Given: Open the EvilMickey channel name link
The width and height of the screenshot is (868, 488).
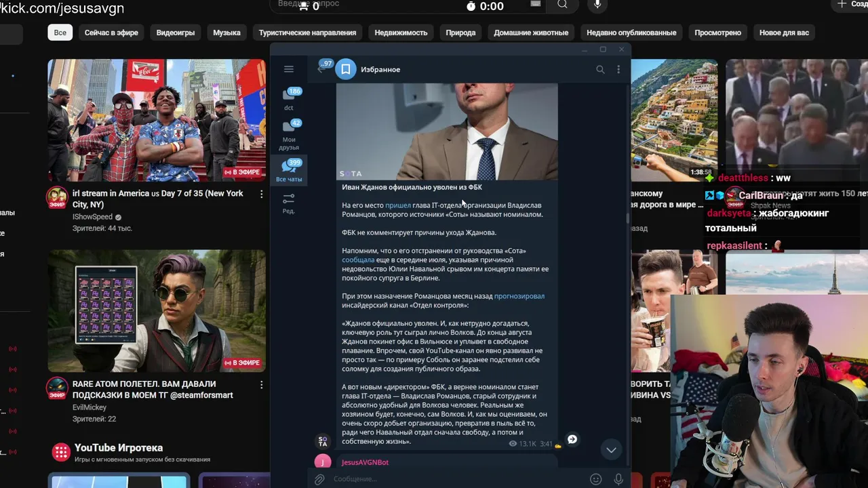Looking at the screenshot, I should tap(90, 407).
